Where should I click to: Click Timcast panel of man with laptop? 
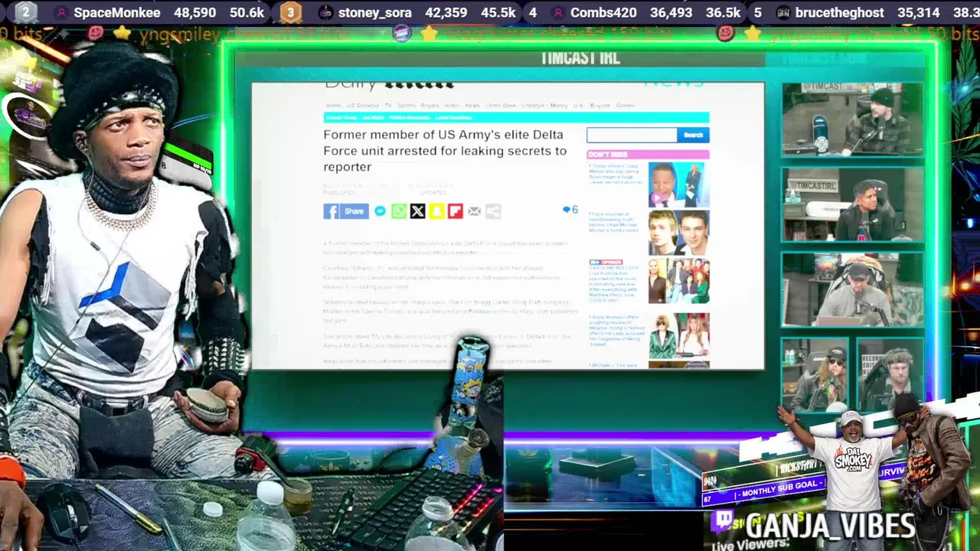(x=852, y=289)
